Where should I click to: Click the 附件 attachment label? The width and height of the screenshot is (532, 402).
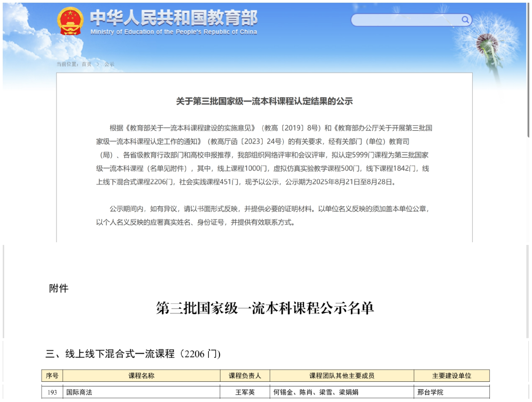coord(59,288)
